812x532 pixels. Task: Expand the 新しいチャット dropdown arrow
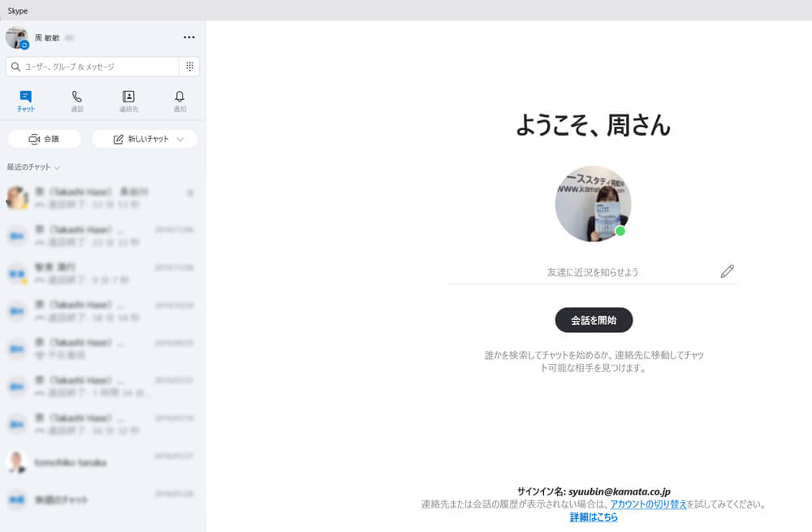click(182, 138)
